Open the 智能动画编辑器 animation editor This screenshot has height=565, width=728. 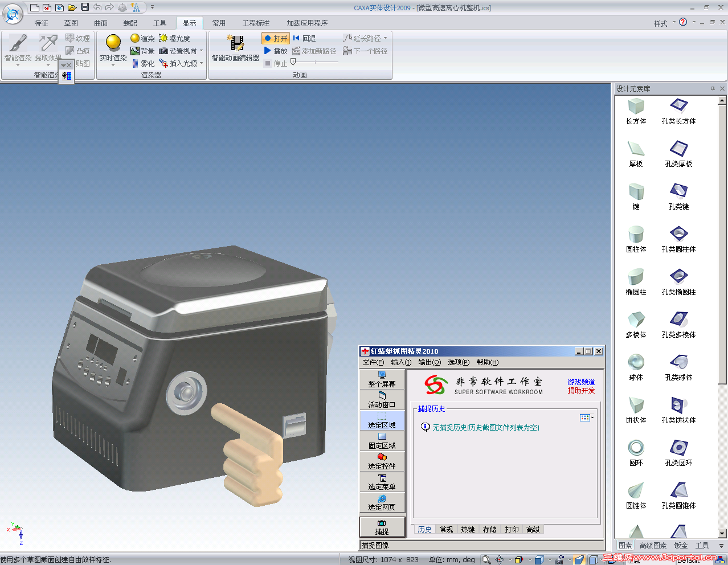(235, 44)
